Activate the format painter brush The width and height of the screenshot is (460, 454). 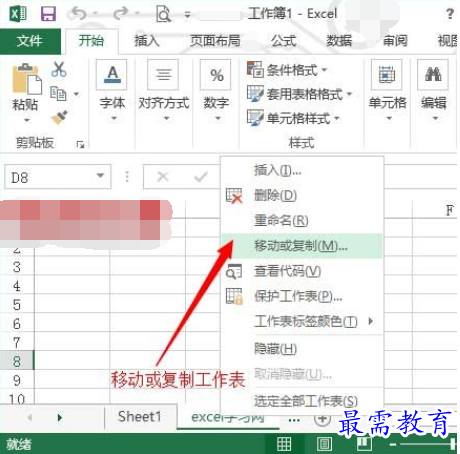pyautogui.click(x=60, y=117)
